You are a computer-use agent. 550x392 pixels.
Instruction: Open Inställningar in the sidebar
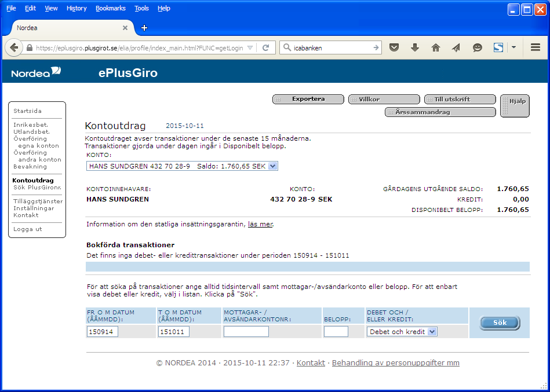[34, 208]
